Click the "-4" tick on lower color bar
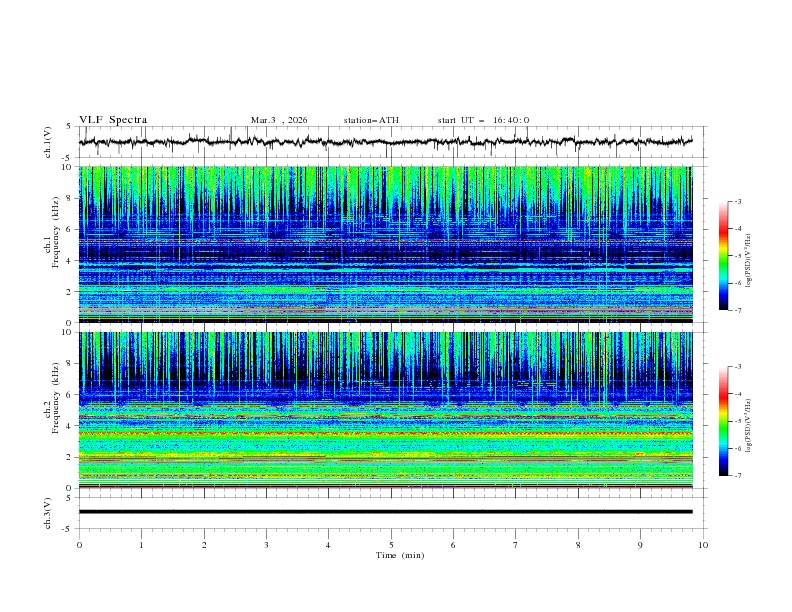 tap(737, 394)
